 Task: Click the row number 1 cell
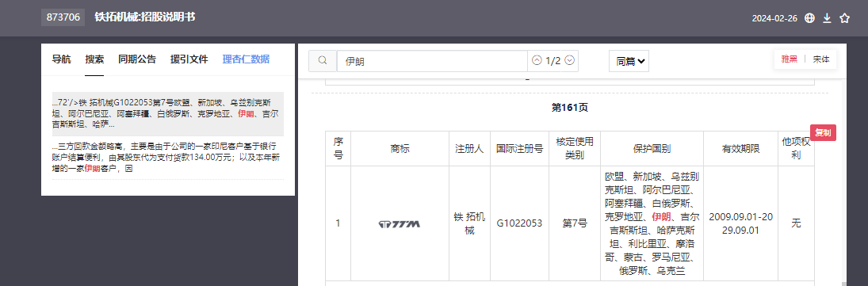(x=338, y=223)
